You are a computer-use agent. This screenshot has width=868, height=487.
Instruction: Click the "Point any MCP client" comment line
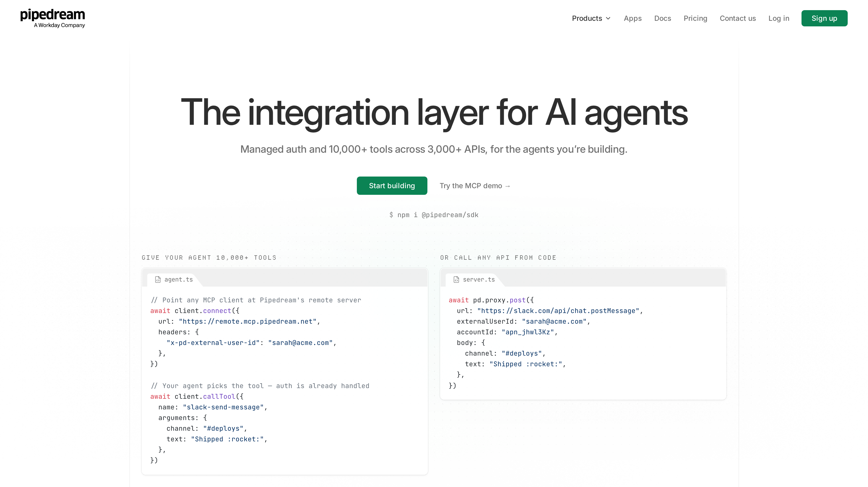256,300
